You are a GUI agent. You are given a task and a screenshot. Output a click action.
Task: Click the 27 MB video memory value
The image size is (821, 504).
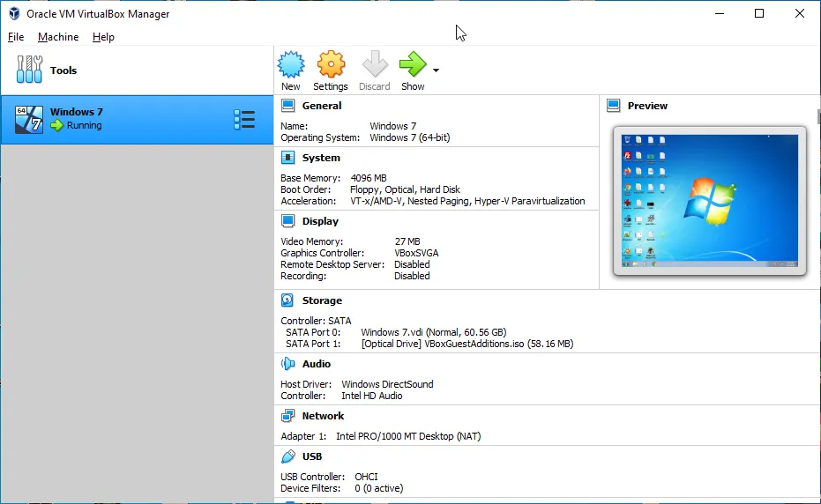(x=407, y=241)
